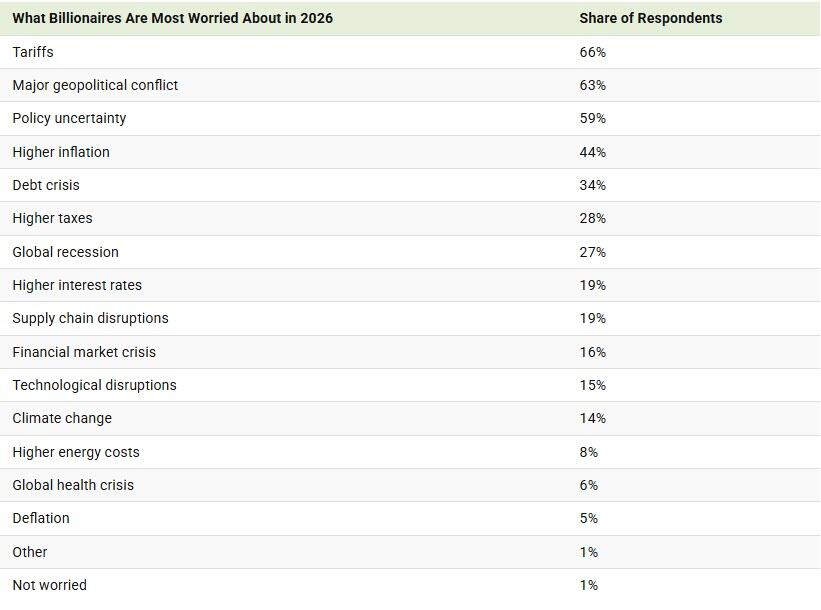Click the "Higher energy costs" cell

coord(76,452)
